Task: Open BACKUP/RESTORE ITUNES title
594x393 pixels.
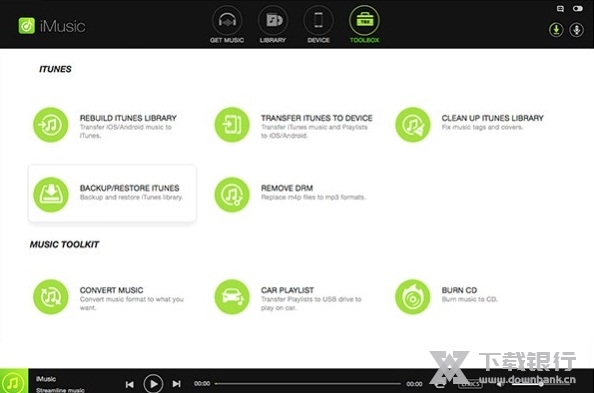Action: coord(130,188)
